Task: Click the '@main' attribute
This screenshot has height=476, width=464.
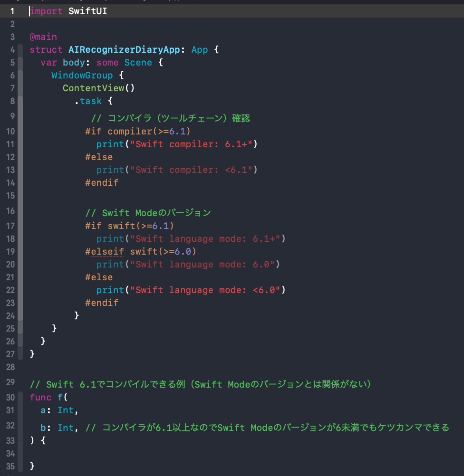Action: tap(43, 37)
